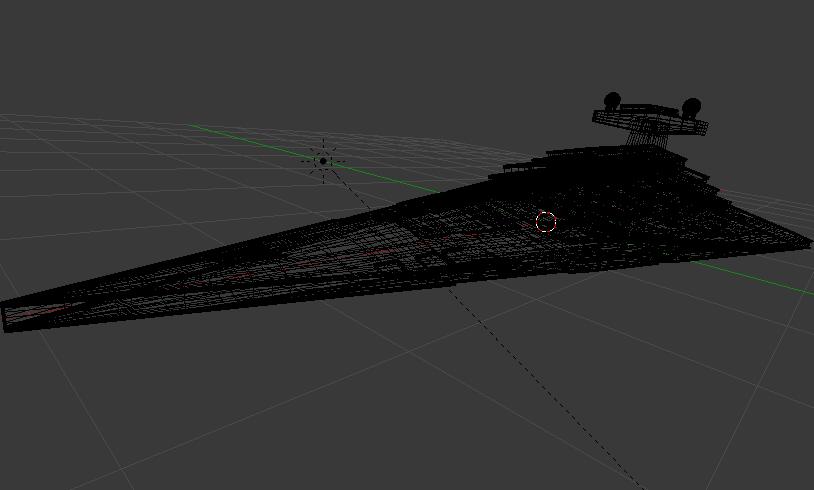Click the left sensor globe on bridge
The height and width of the screenshot is (490, 814).
tap(613, 100)
